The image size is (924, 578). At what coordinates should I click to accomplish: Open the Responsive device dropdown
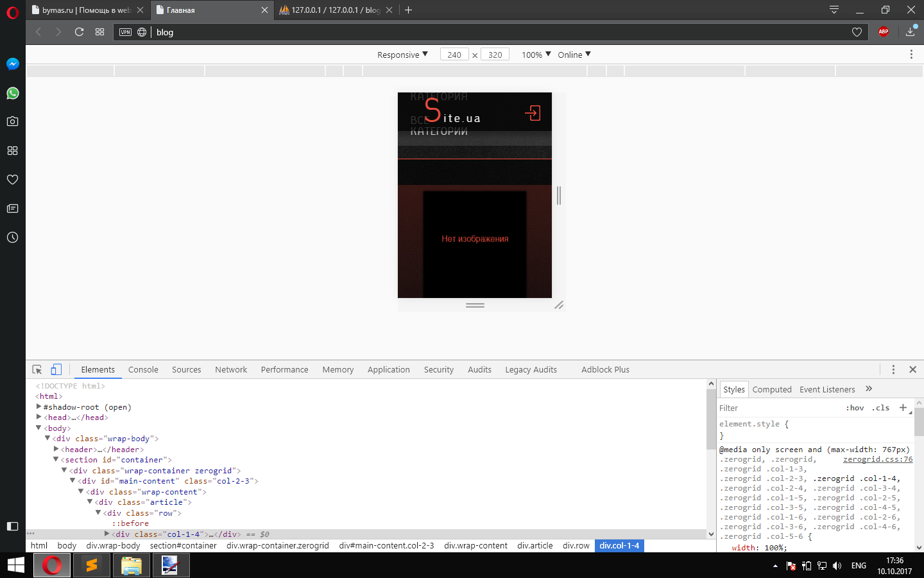[402, 55]
